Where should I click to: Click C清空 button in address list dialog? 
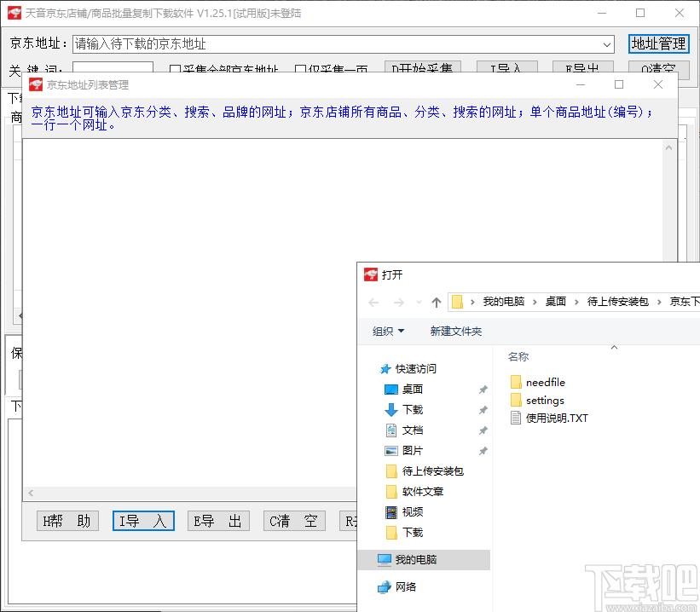[x=294, y=521]
